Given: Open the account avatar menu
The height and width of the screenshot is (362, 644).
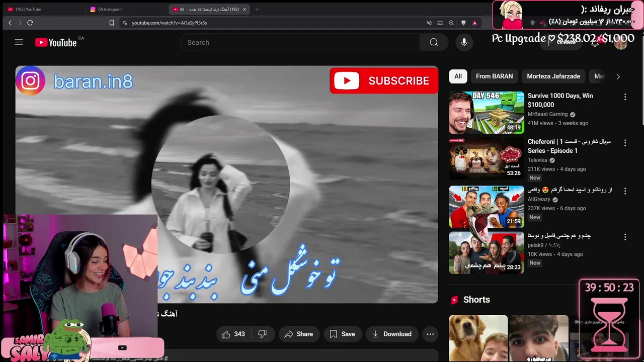Looking at the screenshot, I should [x=621, y=43].
